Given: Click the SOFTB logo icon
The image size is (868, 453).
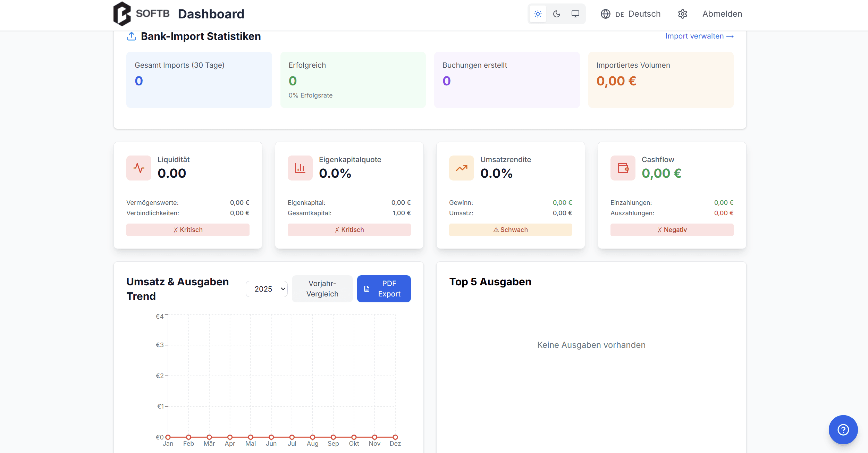Looking at the screenshot, I should (x=122, y=14).
